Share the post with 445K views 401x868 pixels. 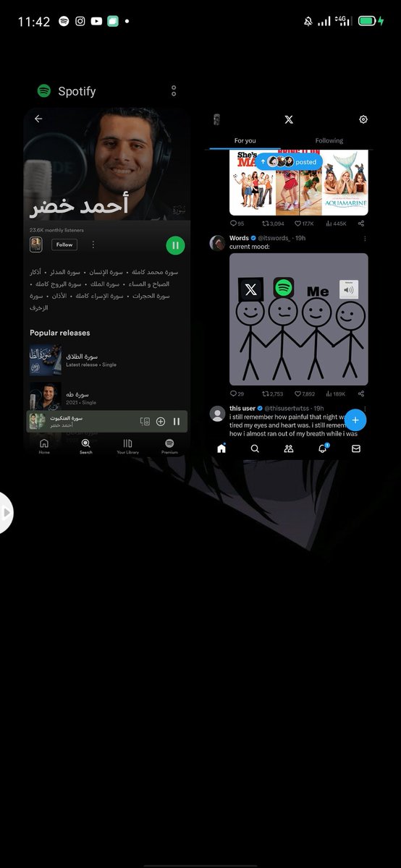click(x=361, y=224)
